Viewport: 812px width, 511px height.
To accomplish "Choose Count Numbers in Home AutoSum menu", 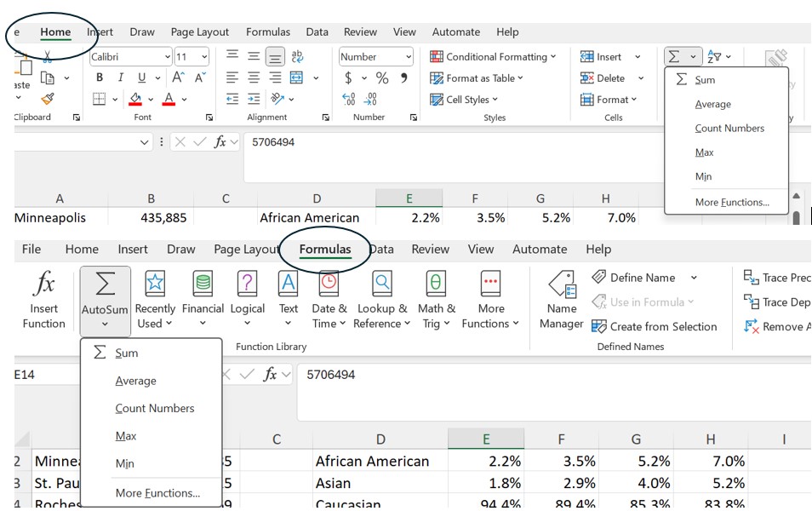I will (x=729, y=128).
